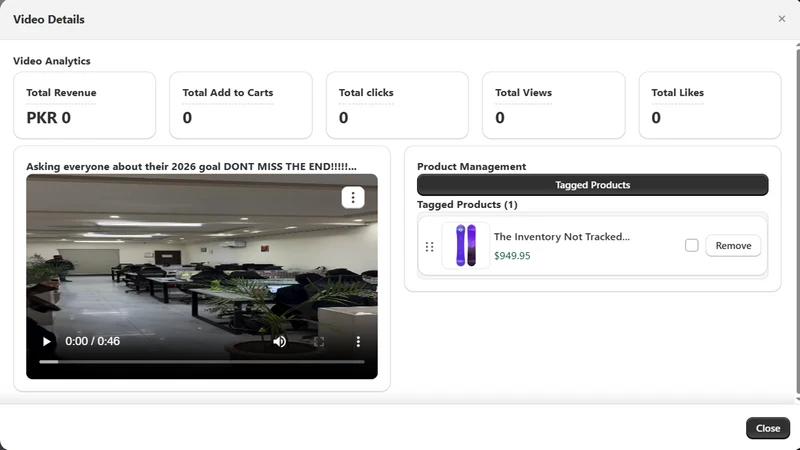Click The Inventory Not Tracked product name
This screenshot has width=800, height=450.
pyautogui.click(x=562, y=237)
